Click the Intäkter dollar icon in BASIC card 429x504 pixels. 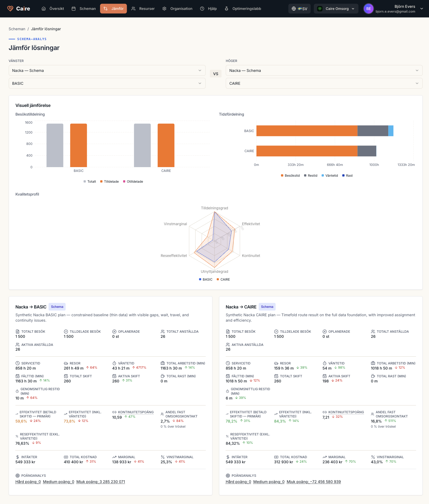tap(17, 457)
